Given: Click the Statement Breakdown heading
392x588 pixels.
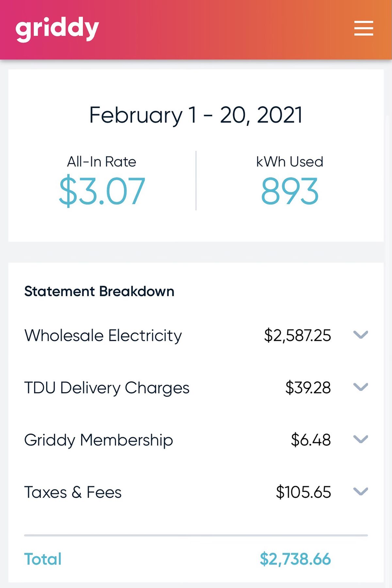Looking at the screenshot, I should [99, 291].
